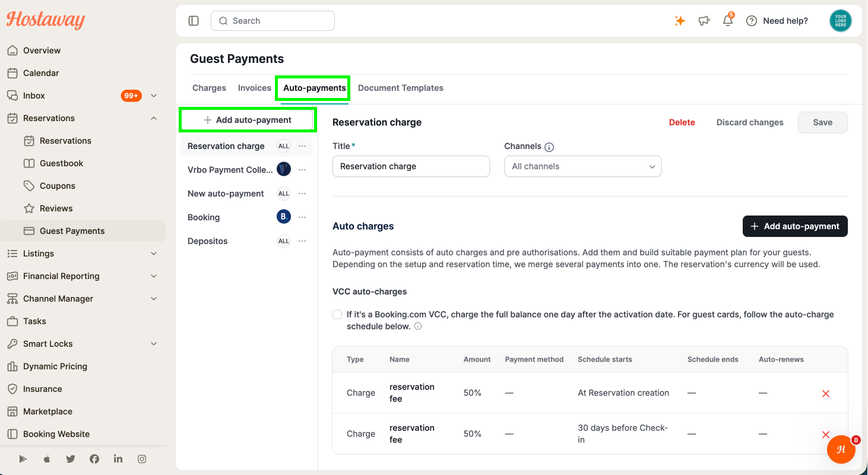This screenshot has width=868, height=475.
Task: Open the Hostaway chat bubble
Action: coord(841,449)
